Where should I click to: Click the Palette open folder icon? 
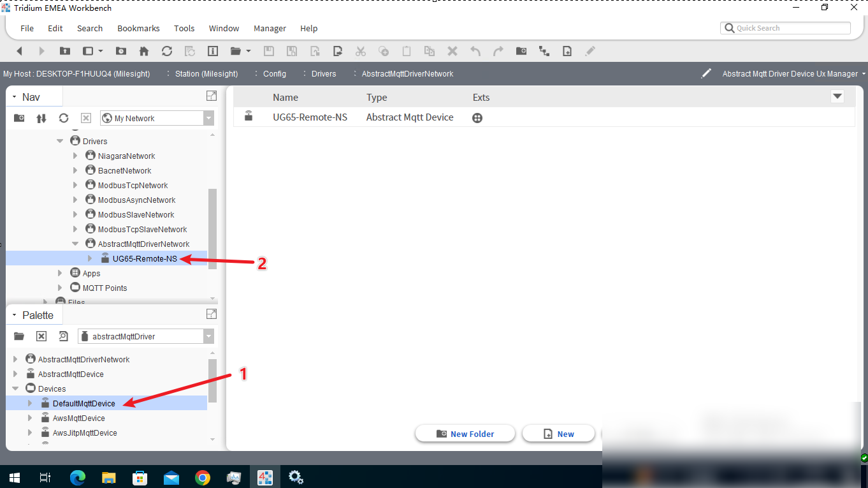click(x=19, y=336)
